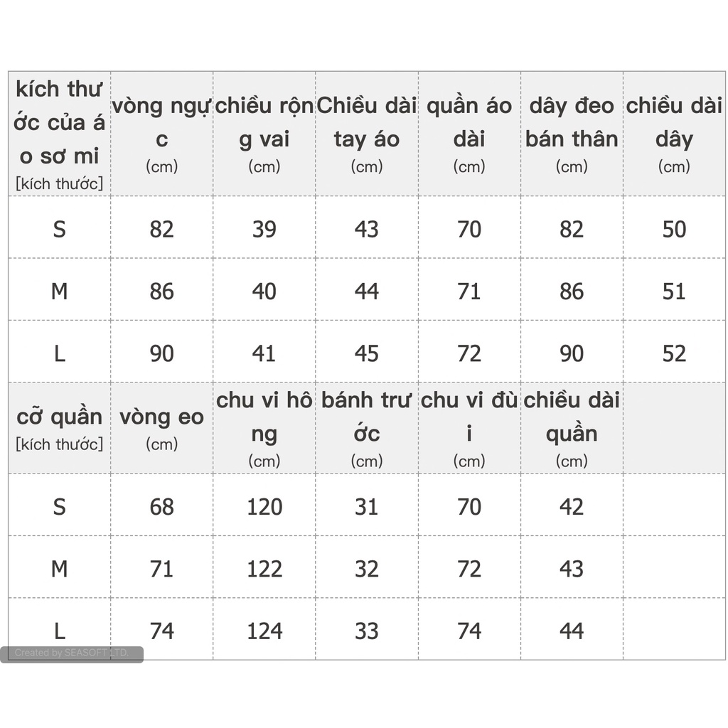Click the strap length value 52
This screenshot has height=728, width=728.
click(x=674, y=353)
